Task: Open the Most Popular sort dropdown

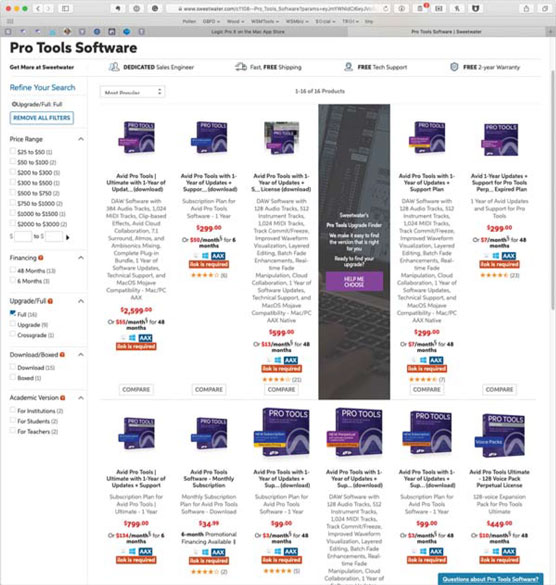Action: (x=132, y=92)
